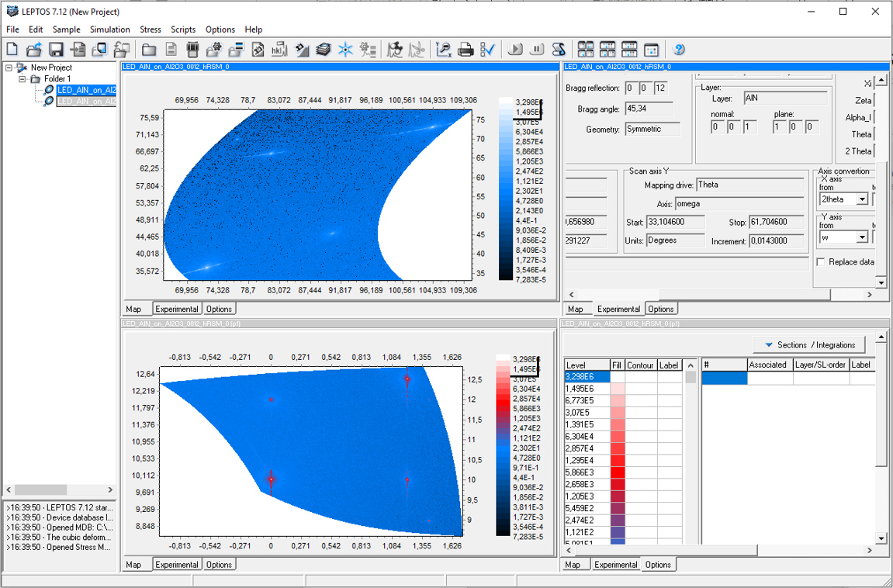Viewport: 893px width, 588px height.
Task: Click the printer icon in toolbar
Action: pyautogui.click(x=466, y=50)
